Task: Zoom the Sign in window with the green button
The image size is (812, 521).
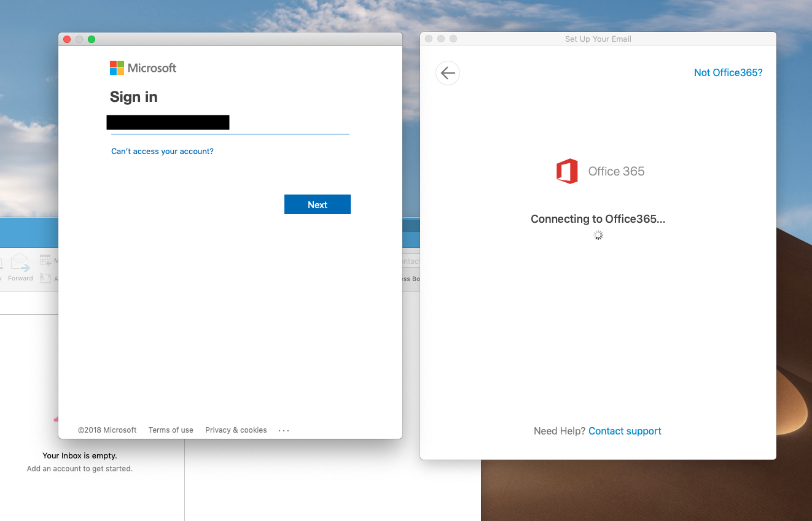Action: 92,39
